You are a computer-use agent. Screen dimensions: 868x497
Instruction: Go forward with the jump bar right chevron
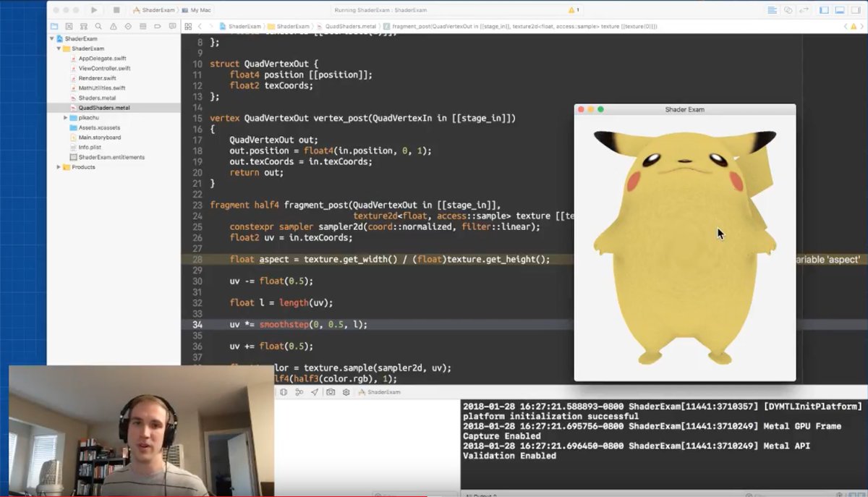coord(213,26)
